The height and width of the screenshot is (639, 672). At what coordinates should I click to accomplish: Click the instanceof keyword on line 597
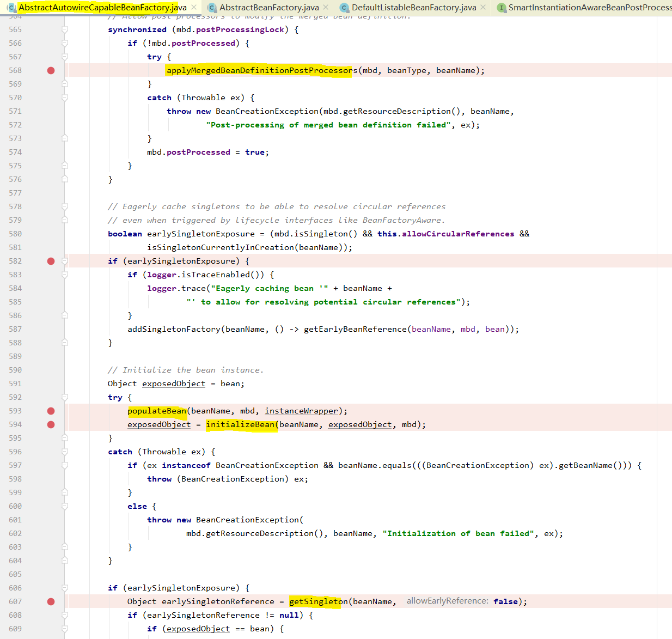186,465
